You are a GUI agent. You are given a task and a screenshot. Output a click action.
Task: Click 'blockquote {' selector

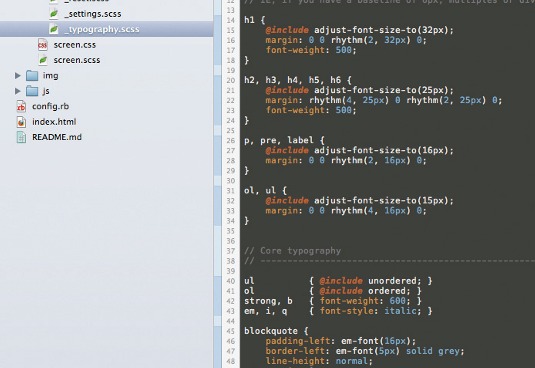(276, 331)
